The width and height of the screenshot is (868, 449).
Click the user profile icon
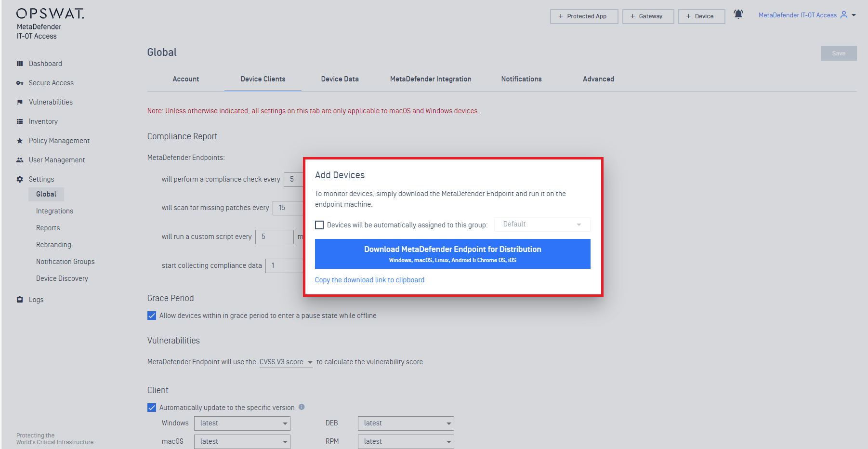pyautogui.click(x=844, y=15)
